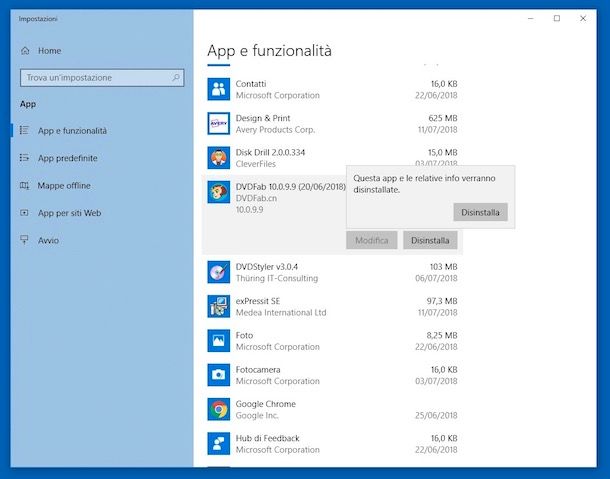The image size is (610, 479).
Task: Click Disinstalla button under DVDFab entry
Action: click(430, 240)
